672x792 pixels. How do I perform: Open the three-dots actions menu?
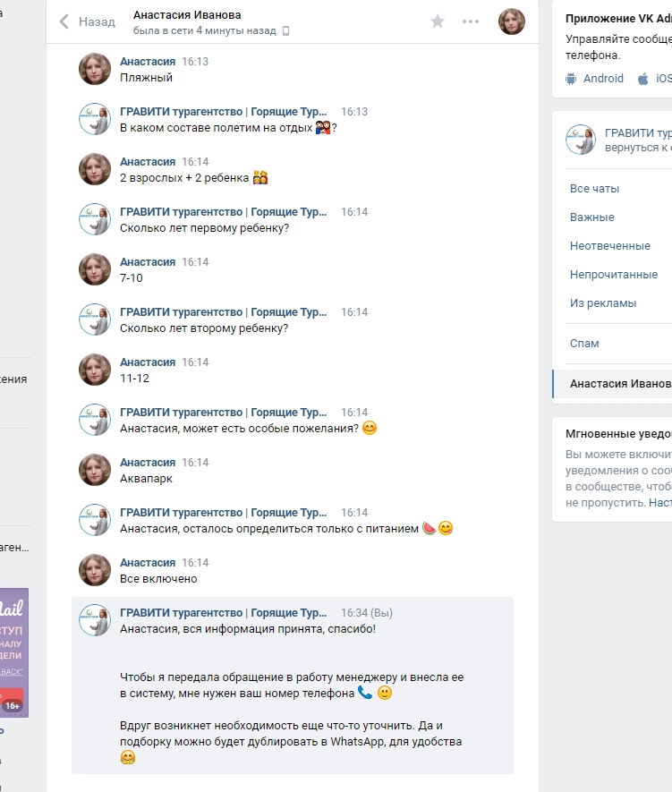470,21
